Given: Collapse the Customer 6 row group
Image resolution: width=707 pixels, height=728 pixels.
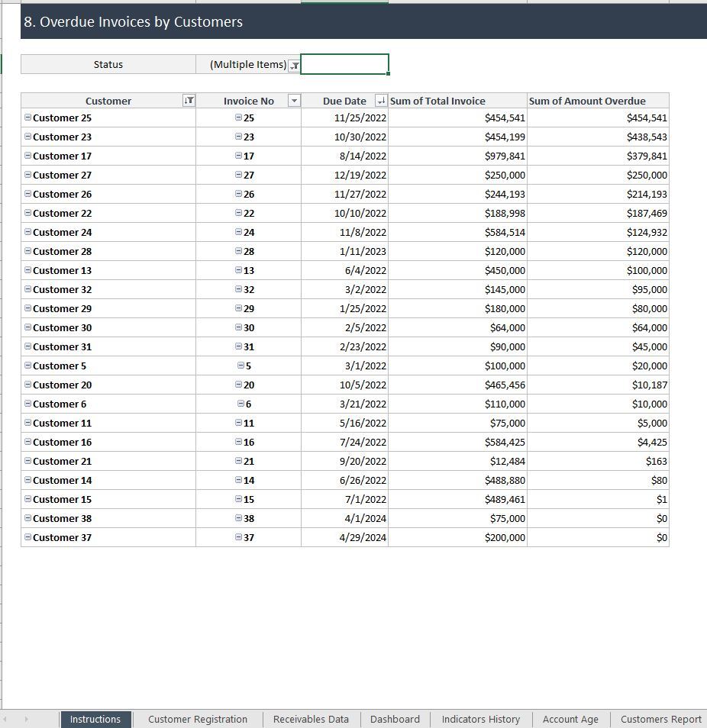Looking at the screenshot, I should click(28, 404).
